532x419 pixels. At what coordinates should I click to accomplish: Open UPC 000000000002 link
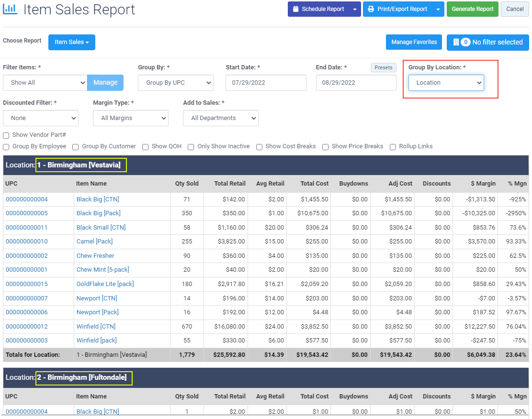[27, 255]
